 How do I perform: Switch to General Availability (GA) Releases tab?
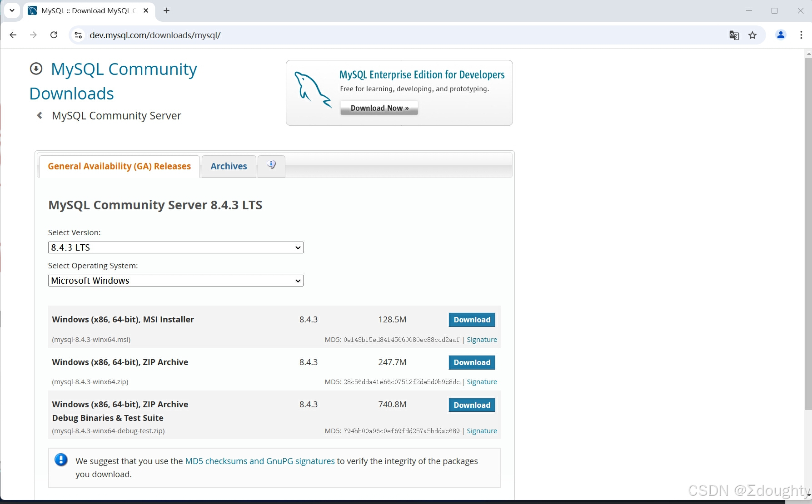click(x=119, y=166)
